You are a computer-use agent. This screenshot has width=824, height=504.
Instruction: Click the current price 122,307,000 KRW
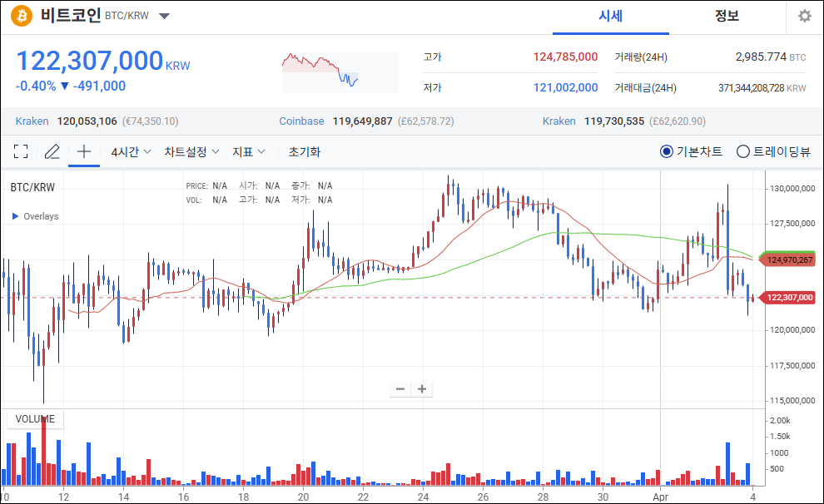tap(103, 61)
